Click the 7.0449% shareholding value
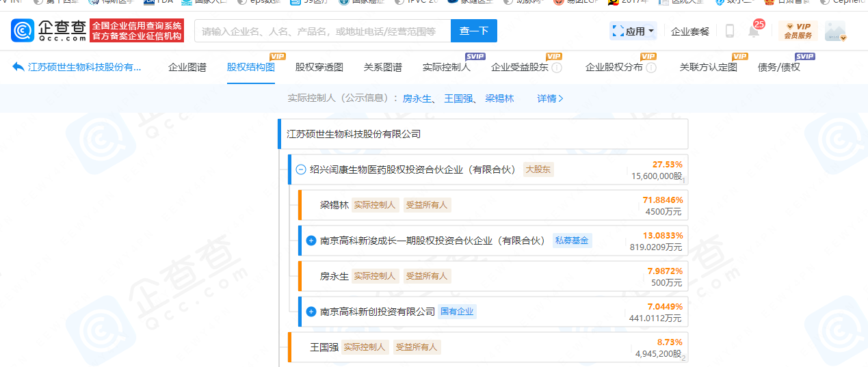The image size is (868, 367). tap(665, 306)
